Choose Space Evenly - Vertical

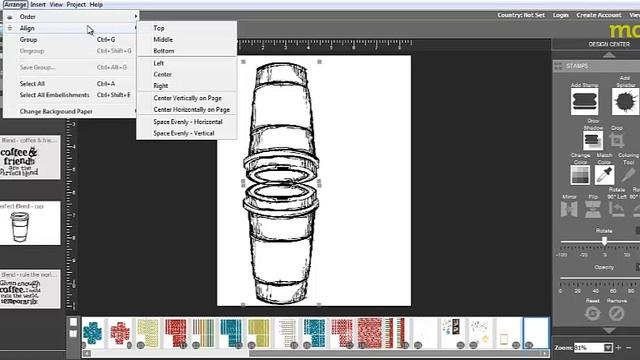pyautogui.click(x=187, y=133)
